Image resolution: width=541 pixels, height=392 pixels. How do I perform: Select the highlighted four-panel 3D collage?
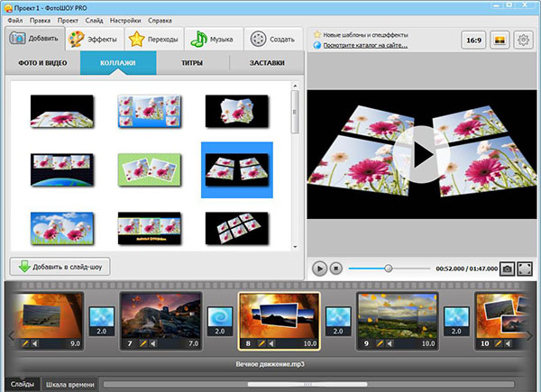[237, 170]
